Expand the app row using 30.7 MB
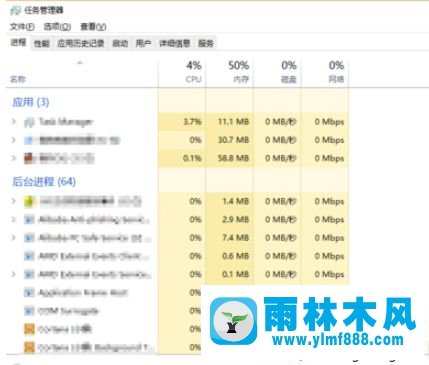The width and height of the screenshot is (429, 365). 14,140
